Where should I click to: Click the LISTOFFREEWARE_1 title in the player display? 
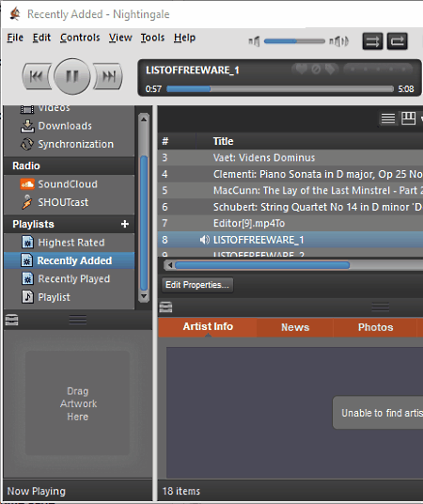193,71
